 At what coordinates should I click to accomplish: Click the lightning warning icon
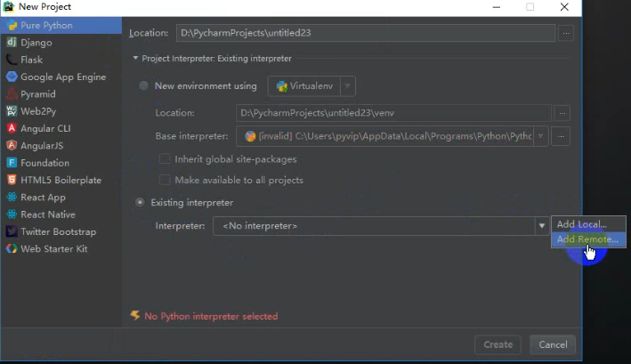pyautogui.click(x=134, y=315)
